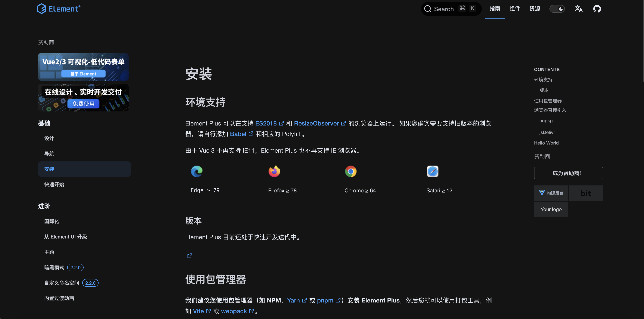
Task: Open the ResizeObserver link
Action: [x=316, y=124]
